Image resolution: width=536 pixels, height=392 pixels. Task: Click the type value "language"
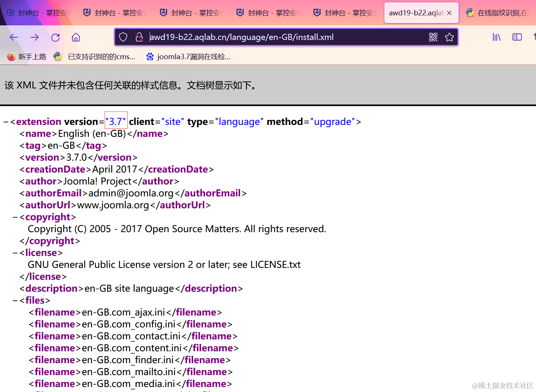[x=239, y=122]
